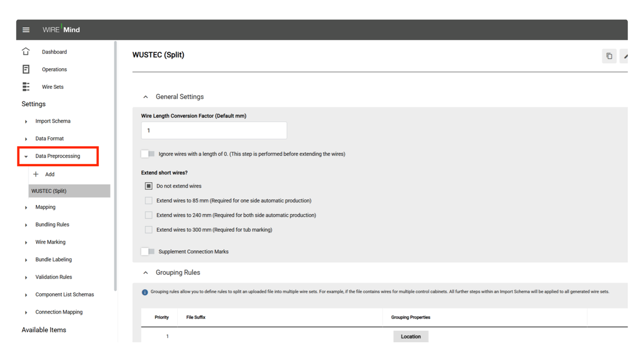Check Extend wires to 85 mm
This screenshot has height=362, width=644.
pyautogui.click(x=148, y=201)
